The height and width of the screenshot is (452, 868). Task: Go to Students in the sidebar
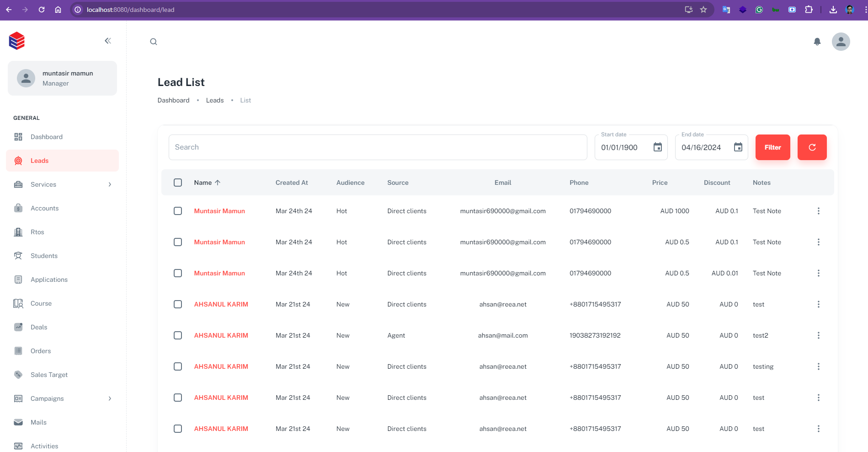pos(44,256)
